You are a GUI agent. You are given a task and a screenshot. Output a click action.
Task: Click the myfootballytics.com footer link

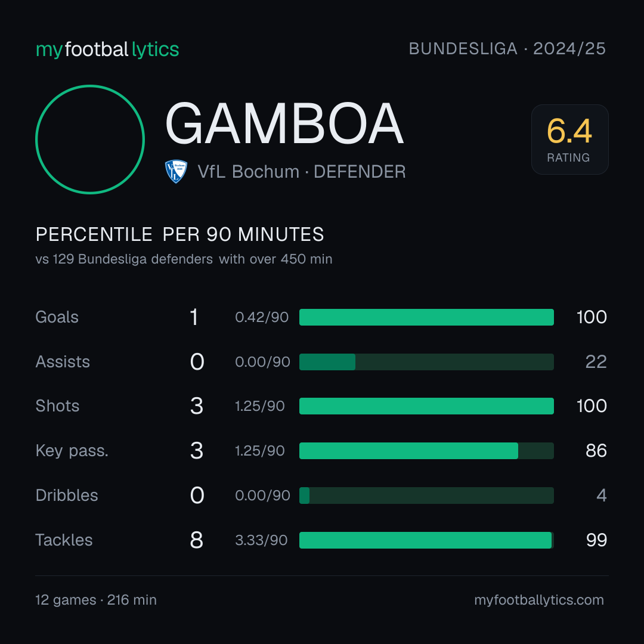(539, 600)
